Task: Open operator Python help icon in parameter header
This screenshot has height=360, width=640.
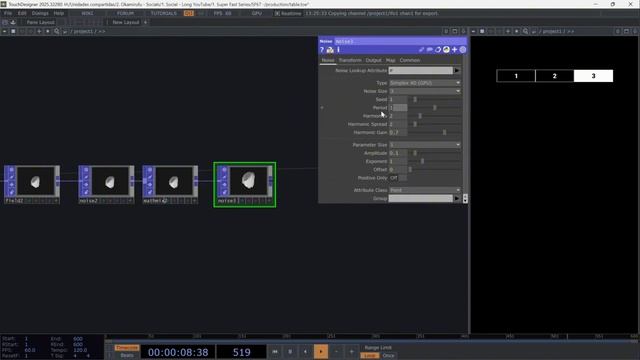Action: pos(330,50)
